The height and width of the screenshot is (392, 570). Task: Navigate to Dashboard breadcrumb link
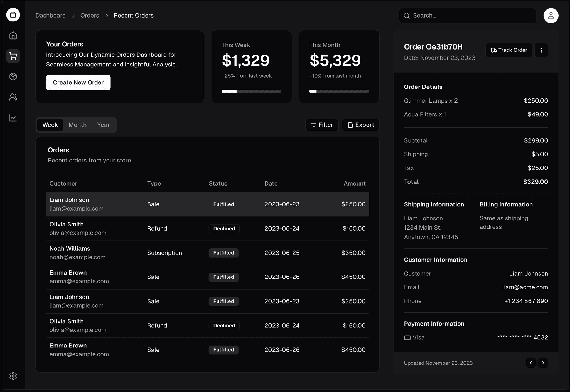click(51, 16)
